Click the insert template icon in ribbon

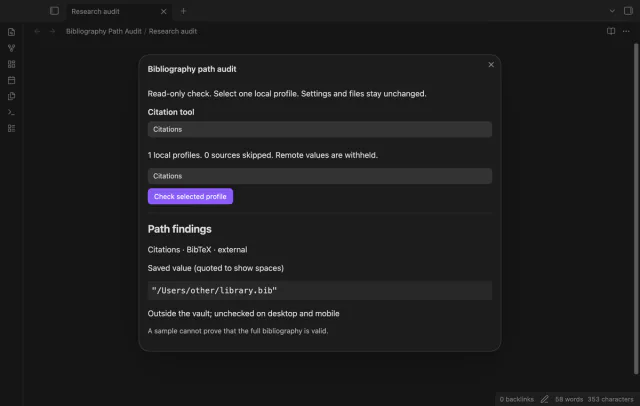(x=11, y=96)
